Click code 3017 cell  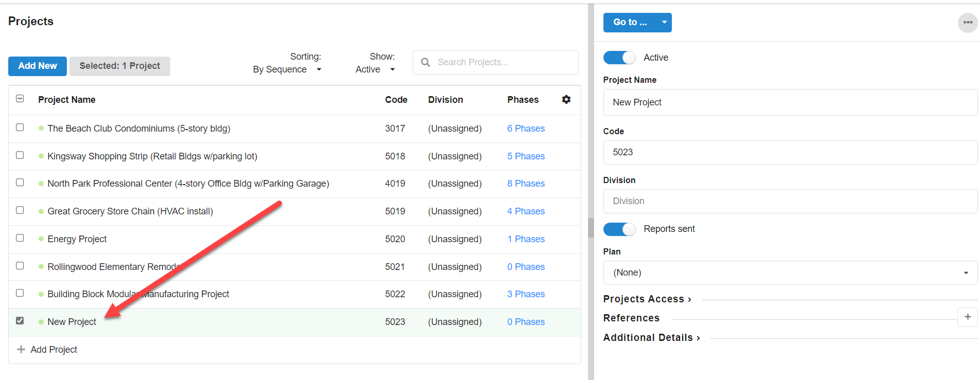click(x=395, y=129)
